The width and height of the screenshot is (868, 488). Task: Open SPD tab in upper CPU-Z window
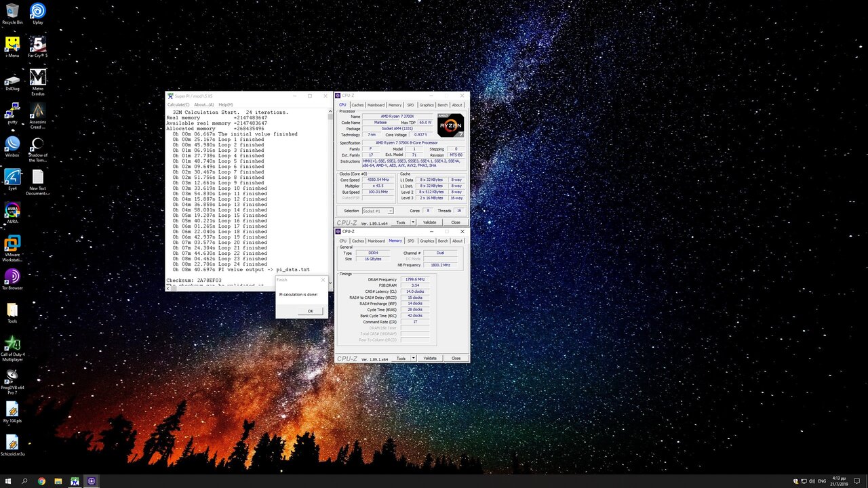410,105
